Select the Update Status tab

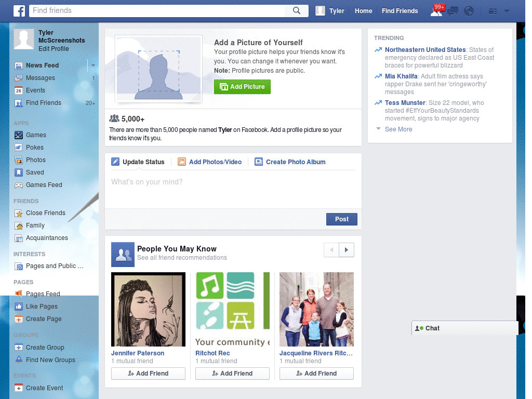point(138,162)
